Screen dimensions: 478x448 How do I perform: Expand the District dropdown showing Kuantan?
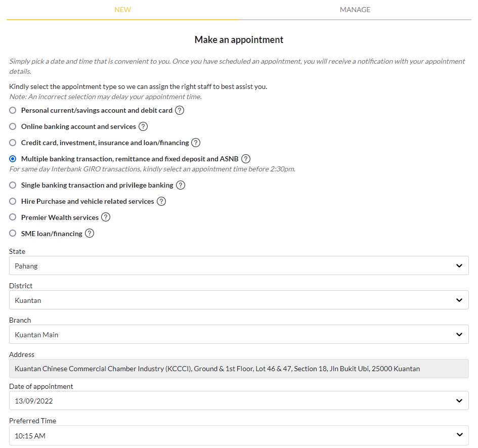click(239, 300)
